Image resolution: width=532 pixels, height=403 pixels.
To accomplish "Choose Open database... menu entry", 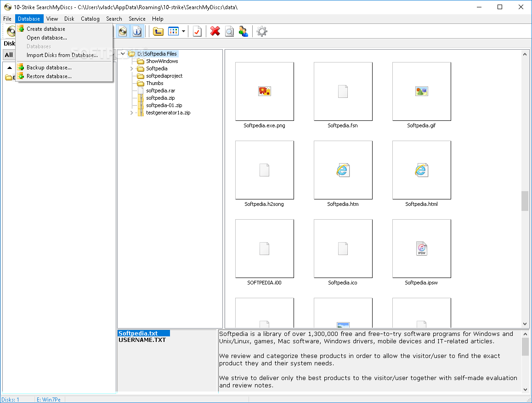I will [64, 38].
